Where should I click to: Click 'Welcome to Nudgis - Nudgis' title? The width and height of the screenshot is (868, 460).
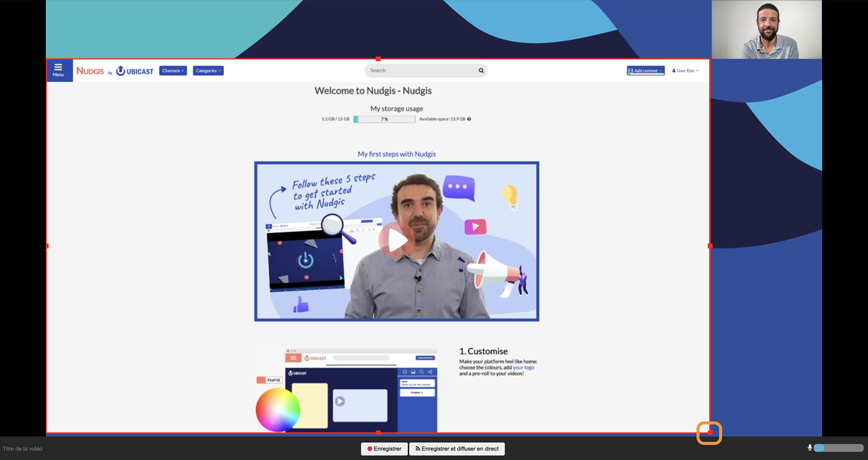373,91
